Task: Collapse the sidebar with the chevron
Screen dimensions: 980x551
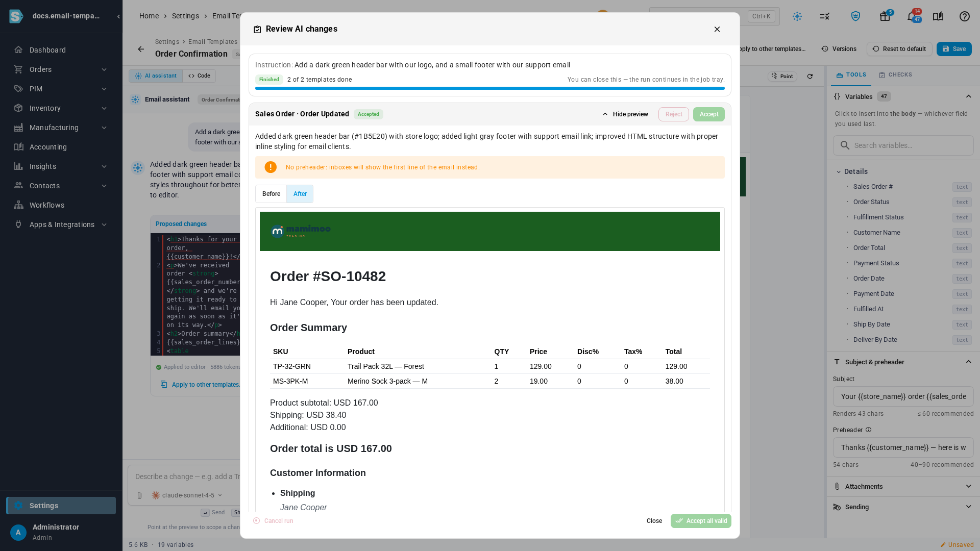Action: [x=118, y=16]
